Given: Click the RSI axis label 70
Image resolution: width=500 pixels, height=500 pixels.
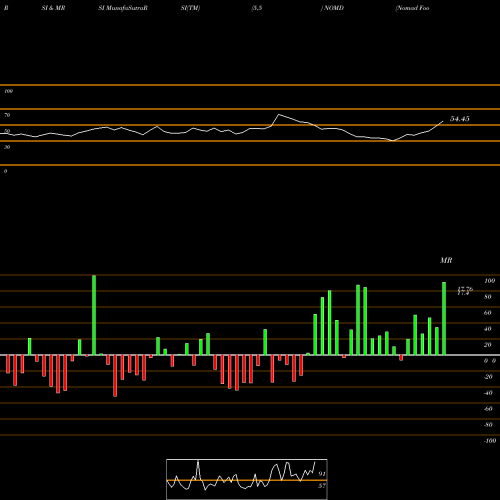Looking at the screenshot, I should tap(7, 115).
